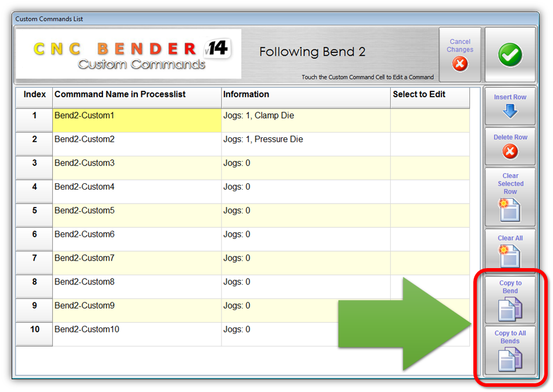The width and height of the screenshot is (553, 392).
Task: Click the 'Jogs: 1, Clamp Die' cell
Action: 305,120
